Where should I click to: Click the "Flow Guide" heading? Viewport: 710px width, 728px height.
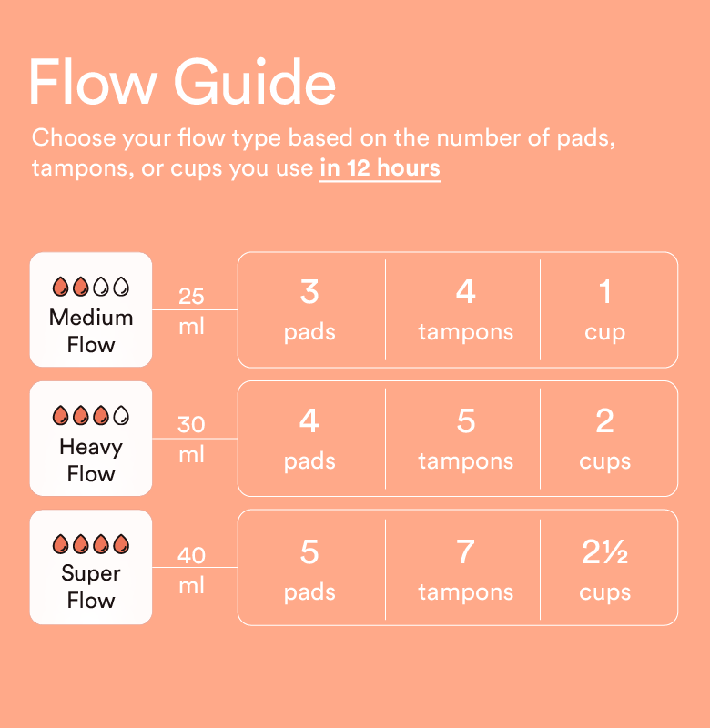(x=182, y=84)
